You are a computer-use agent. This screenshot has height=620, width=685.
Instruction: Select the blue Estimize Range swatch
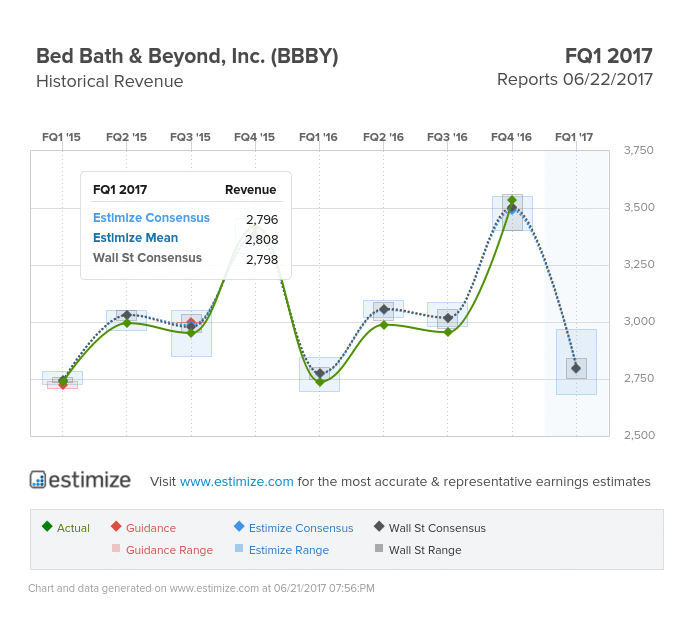tap(239, 548)
